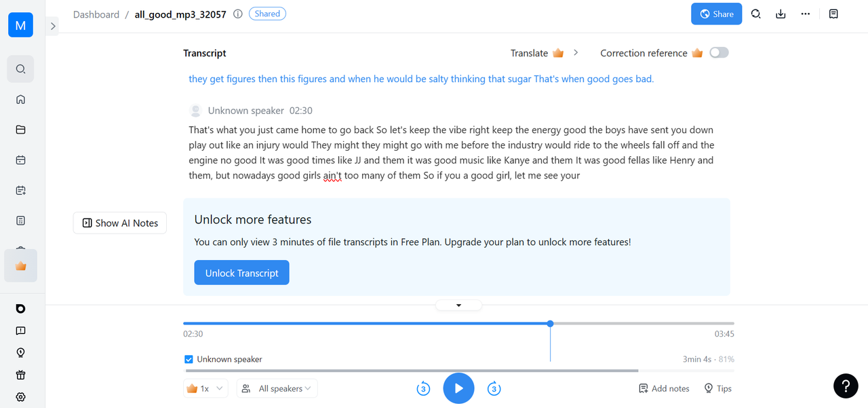Click the underlined word "ain't" in transcript
This screenshot has height=408, width=868.
click(332, 176)
